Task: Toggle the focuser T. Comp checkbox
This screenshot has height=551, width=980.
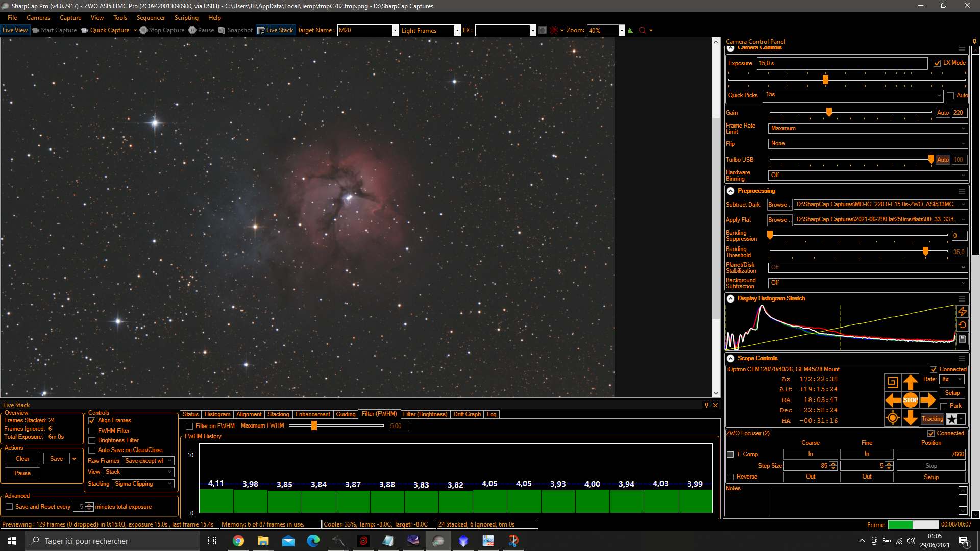Action: [730, 454]
